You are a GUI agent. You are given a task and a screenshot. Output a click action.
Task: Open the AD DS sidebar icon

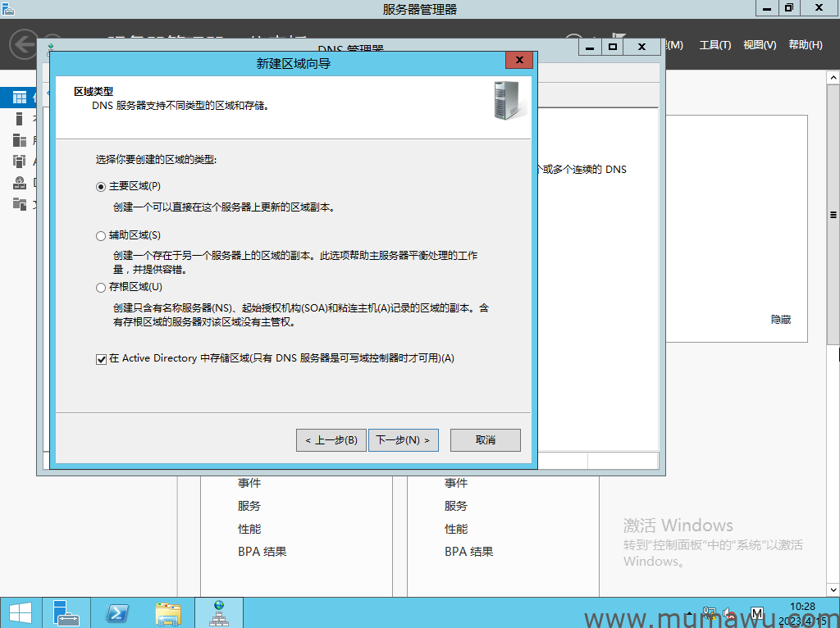click(x=18, y=162)
